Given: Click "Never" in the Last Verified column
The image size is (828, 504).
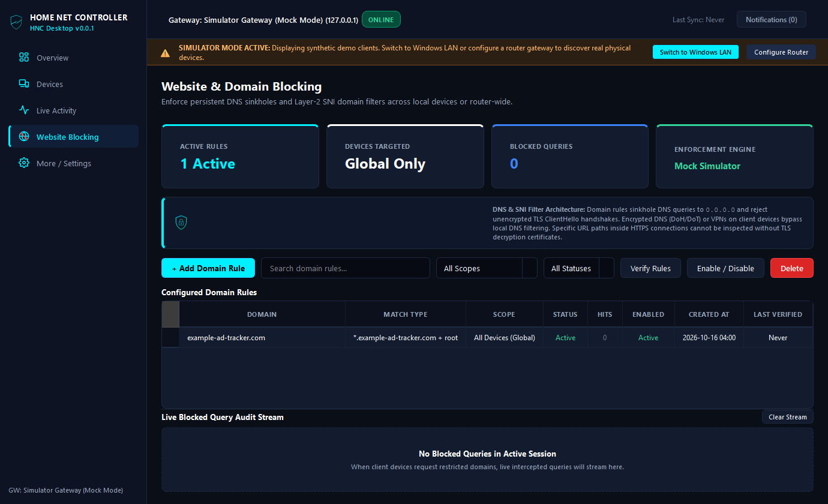Looking at the screenshot, I should click(778, 338).
